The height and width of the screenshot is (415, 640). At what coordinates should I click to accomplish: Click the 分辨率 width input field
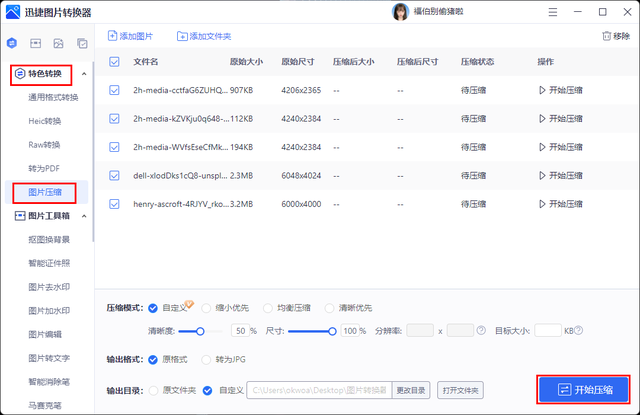[420, 330]
